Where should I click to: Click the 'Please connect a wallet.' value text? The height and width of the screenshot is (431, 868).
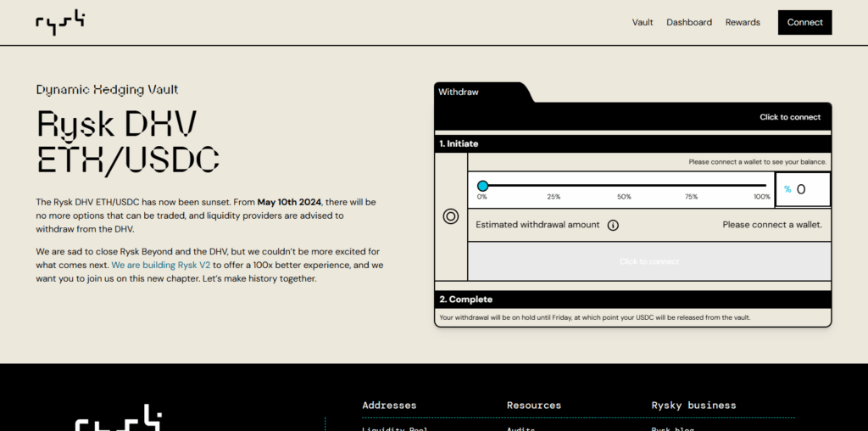[772, 225]
